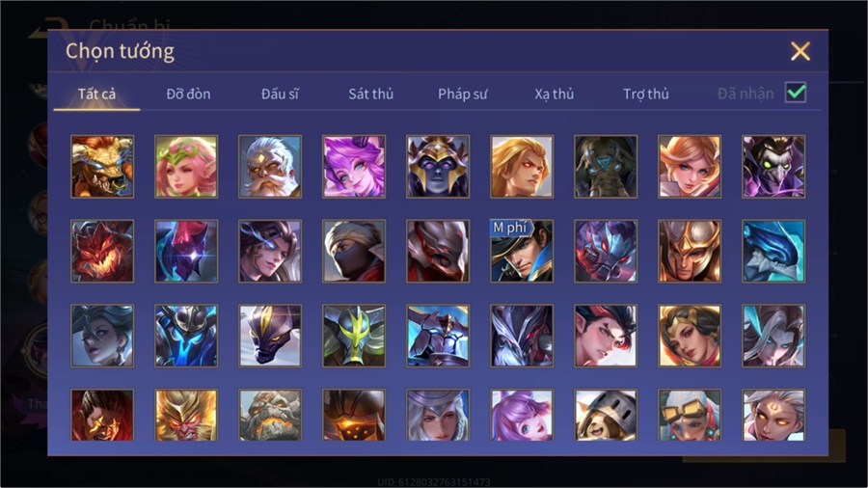Image resolution: width=868 pixels, height=488 pixels.
Task: Show the 'Pháp sư' hero category
Action: point(462,95)
